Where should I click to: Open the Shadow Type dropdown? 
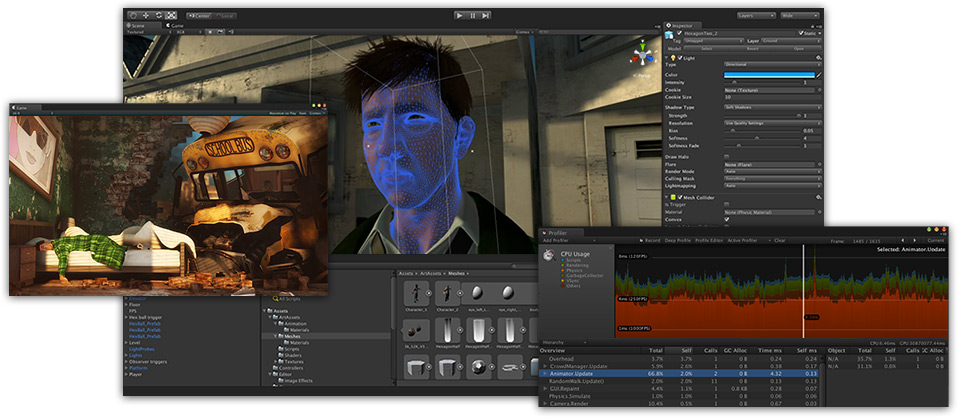(772, 106)
